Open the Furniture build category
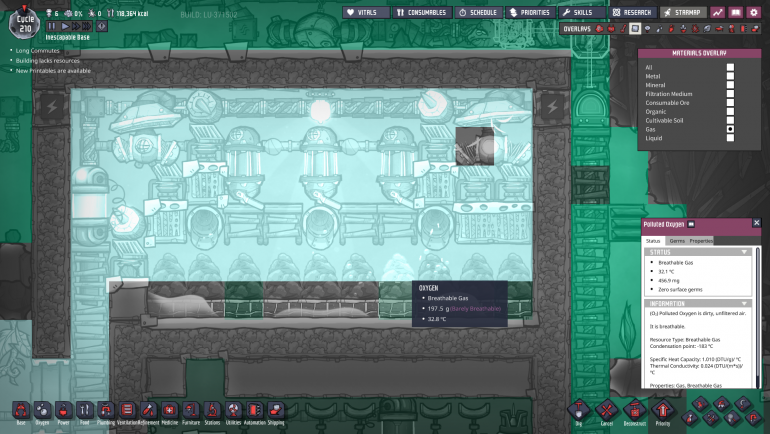This screenshot has width=770, height=434. tap(191, 410)
